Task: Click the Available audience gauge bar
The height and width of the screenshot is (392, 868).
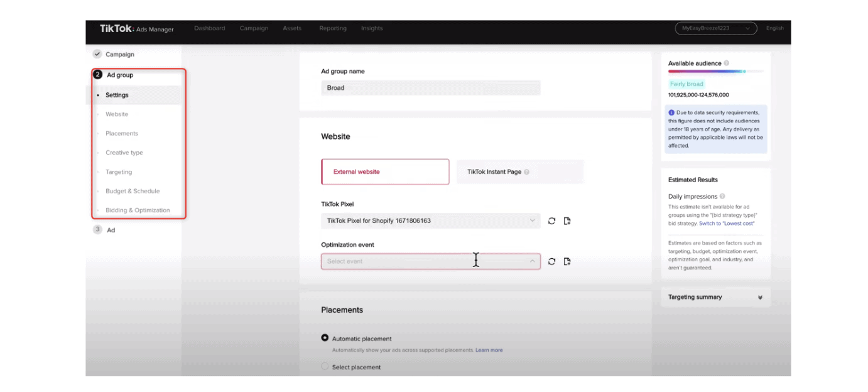Action: point(716,72)
